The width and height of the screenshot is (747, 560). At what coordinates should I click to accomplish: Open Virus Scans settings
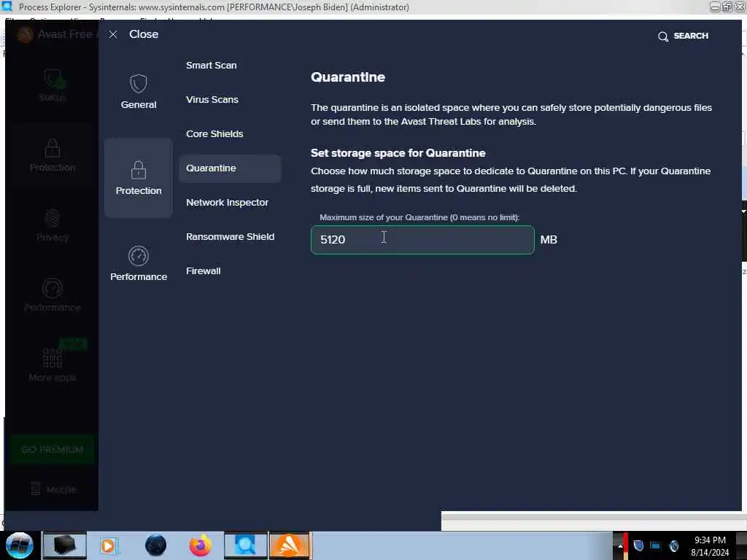click(212, 99)
